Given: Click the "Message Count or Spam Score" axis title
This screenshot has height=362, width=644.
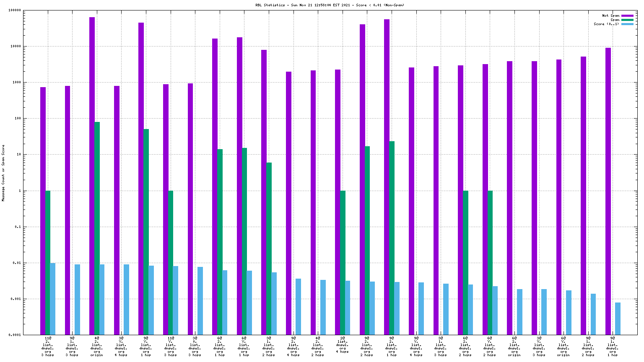Looking at the screenshot, I should [x=3, y=173].
